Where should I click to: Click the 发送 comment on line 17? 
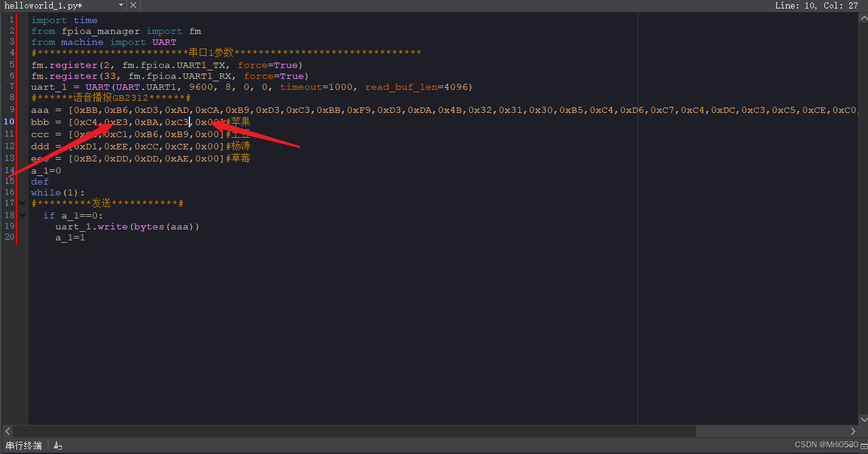click(107, 203)
